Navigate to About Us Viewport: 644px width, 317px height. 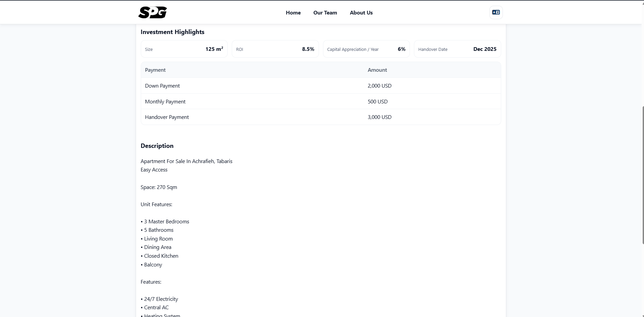361,13
